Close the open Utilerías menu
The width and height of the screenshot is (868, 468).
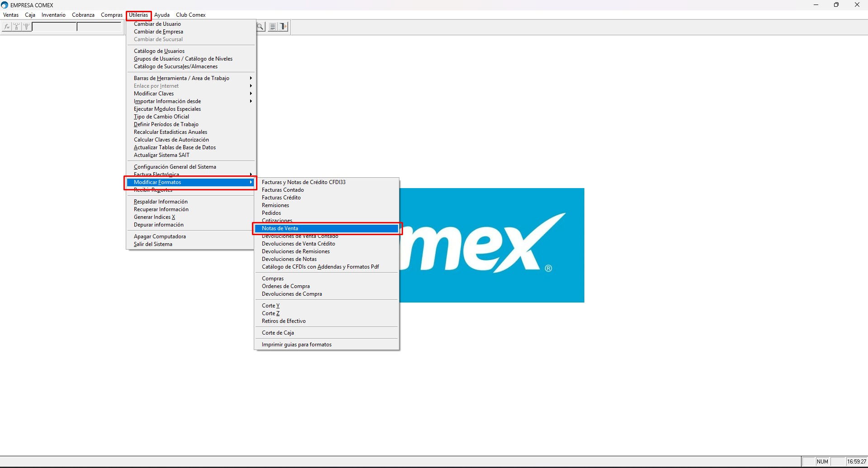[138, 15]
